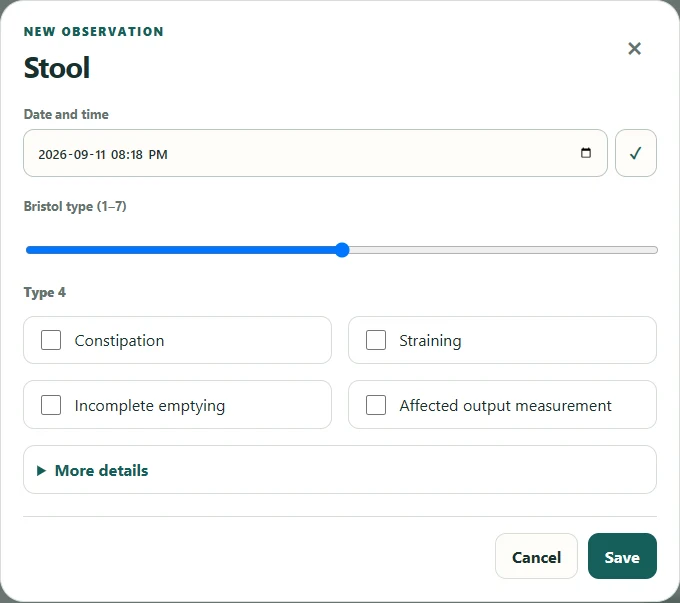Cancel the new observation

tap(536, 557)
